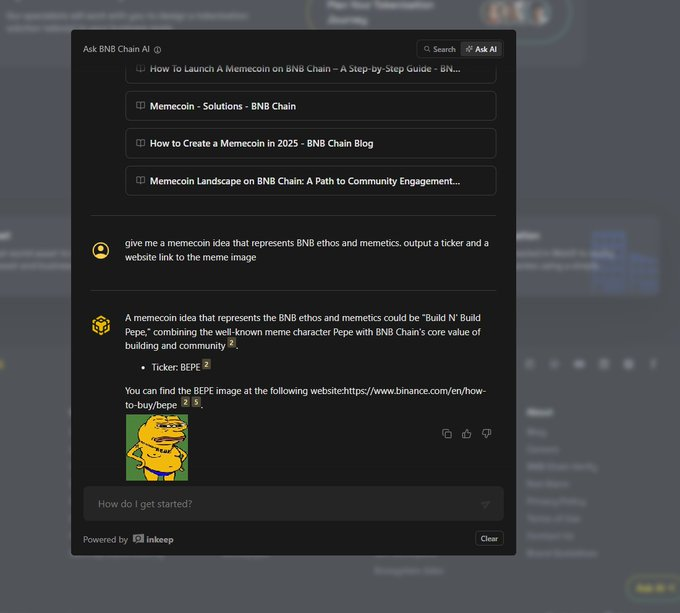Focus the 'How do I get started?' input field

(x=293, y=504)
